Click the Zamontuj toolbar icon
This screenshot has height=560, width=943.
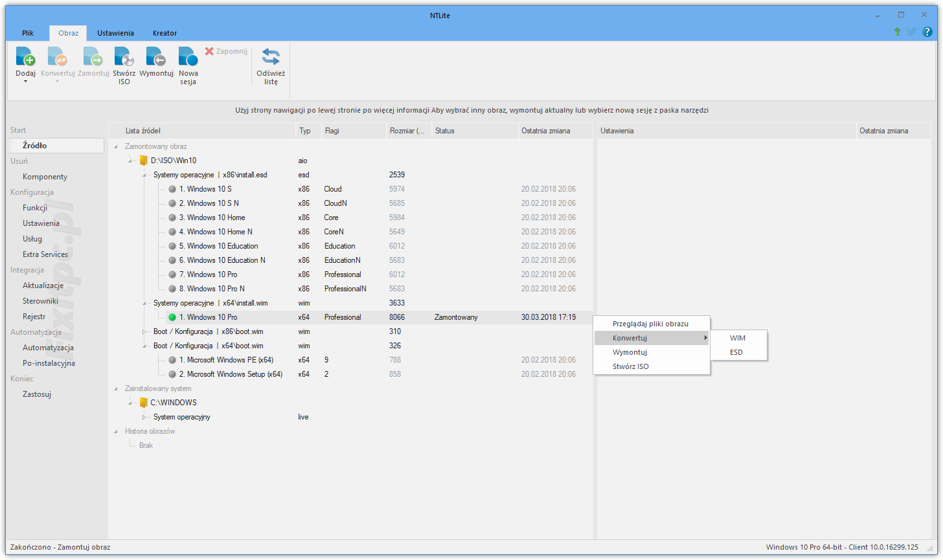point(93,56)
